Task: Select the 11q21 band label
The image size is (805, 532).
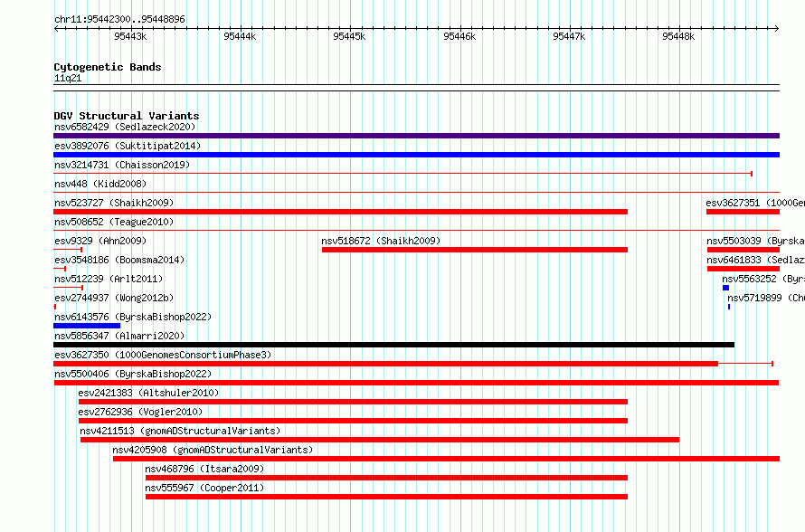Action: tap(68, 78)
